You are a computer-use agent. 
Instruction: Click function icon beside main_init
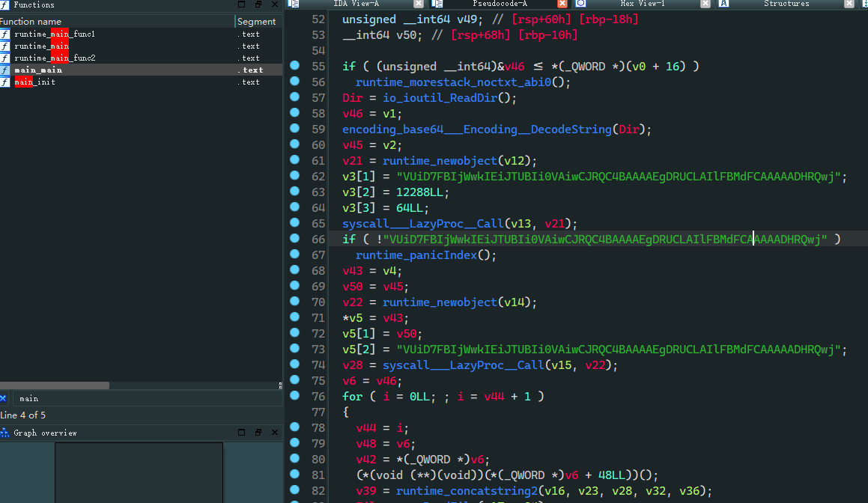5,82
